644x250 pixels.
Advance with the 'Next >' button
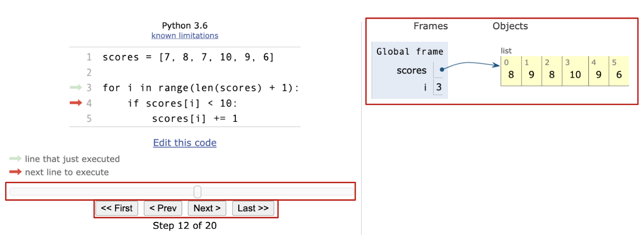(x=207, y=208)
